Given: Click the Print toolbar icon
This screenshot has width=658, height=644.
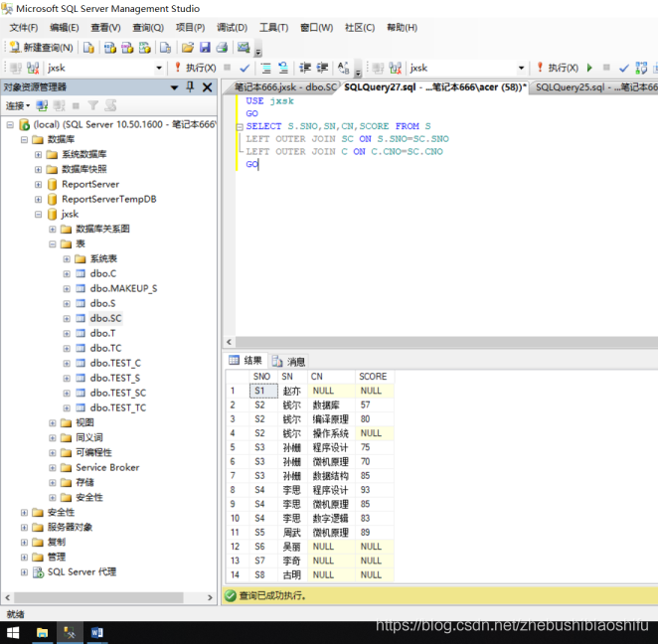Looking at the screenshot, I should click(x=222, y=48).
